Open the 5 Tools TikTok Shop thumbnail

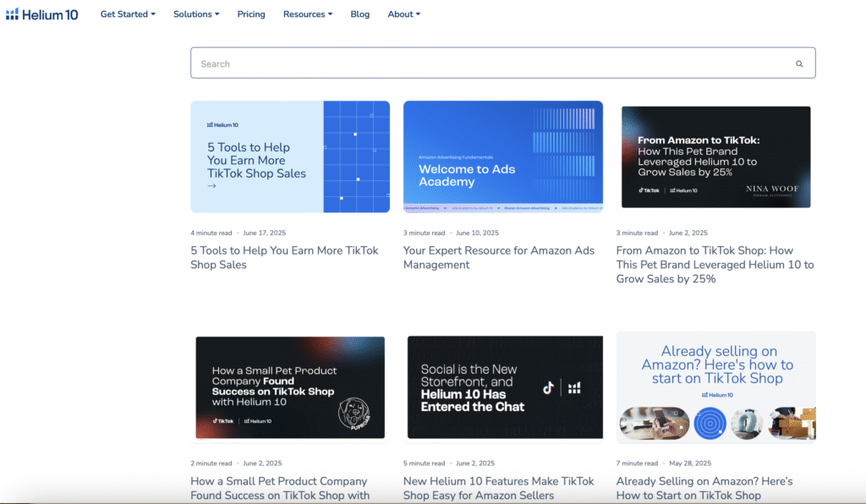(290, 156)
